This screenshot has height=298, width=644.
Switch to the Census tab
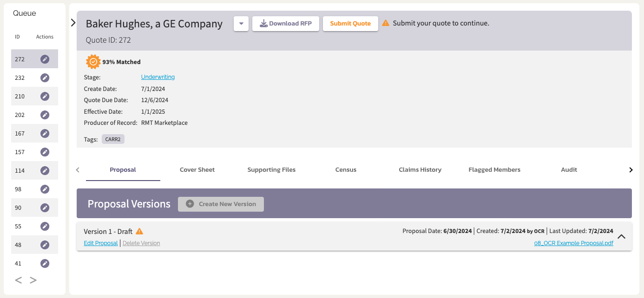(346, 169)
